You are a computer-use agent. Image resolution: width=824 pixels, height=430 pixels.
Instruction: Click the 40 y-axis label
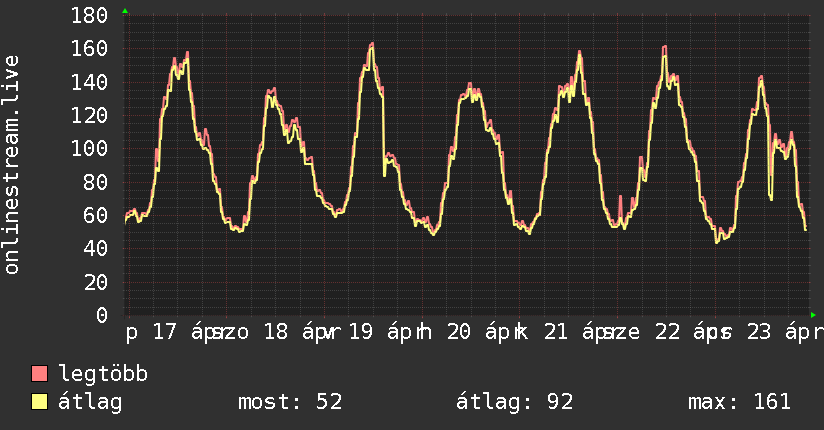coord(96,249)
